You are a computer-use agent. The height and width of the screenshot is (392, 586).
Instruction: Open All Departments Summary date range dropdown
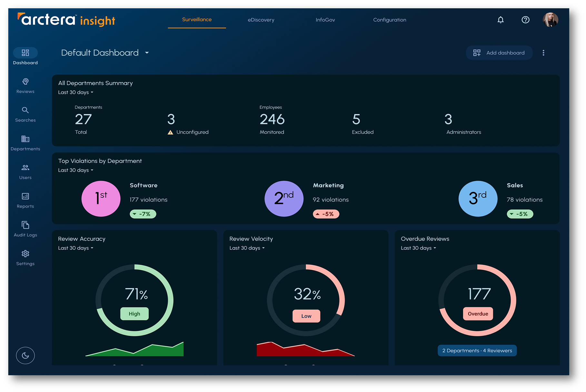(76, 92)
